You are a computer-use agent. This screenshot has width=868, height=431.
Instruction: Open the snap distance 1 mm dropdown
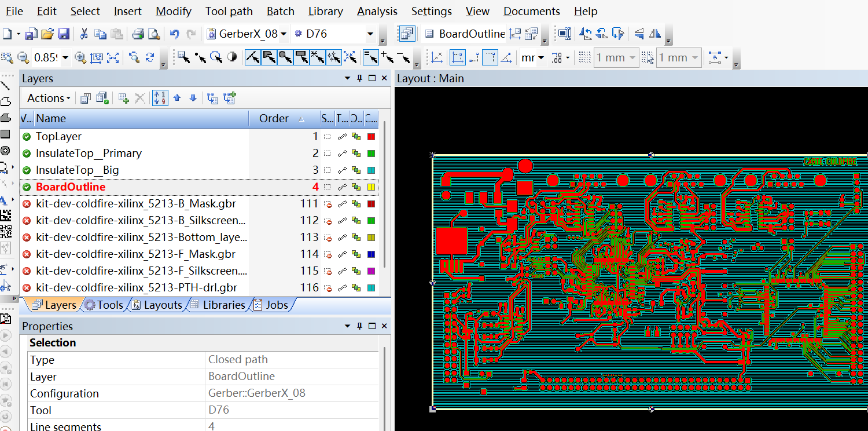tap(694, 57)
